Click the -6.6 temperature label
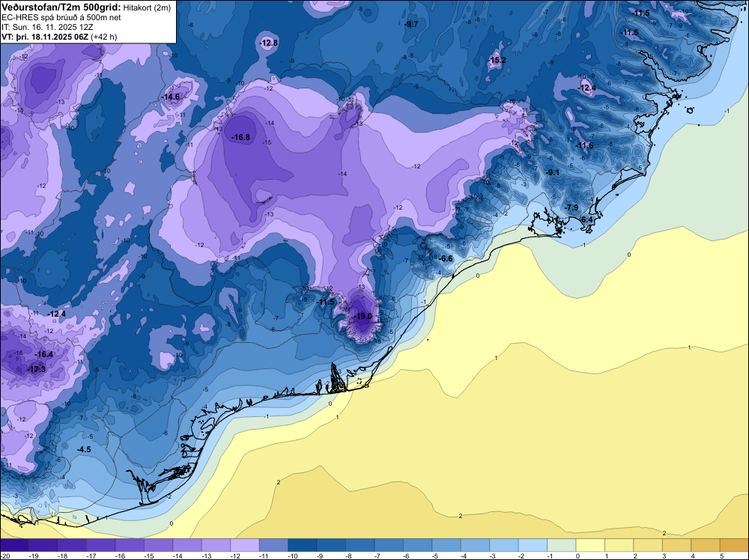Image resolution: width=749 pixels, height=560 pixels. 445,259
